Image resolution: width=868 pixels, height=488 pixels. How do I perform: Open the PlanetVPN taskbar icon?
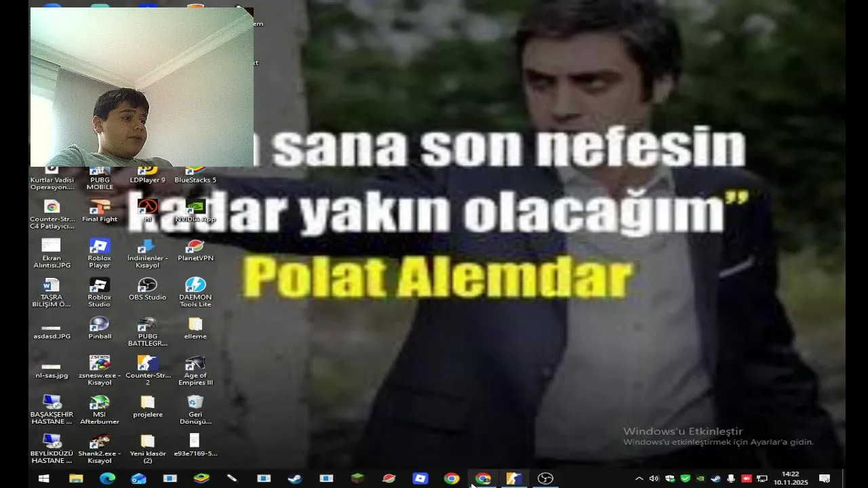389,479
